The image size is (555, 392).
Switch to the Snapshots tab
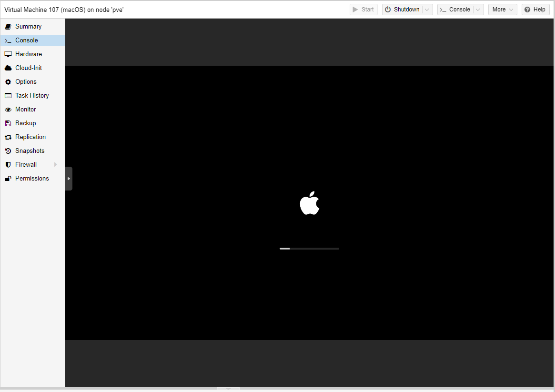click(30, 151)
